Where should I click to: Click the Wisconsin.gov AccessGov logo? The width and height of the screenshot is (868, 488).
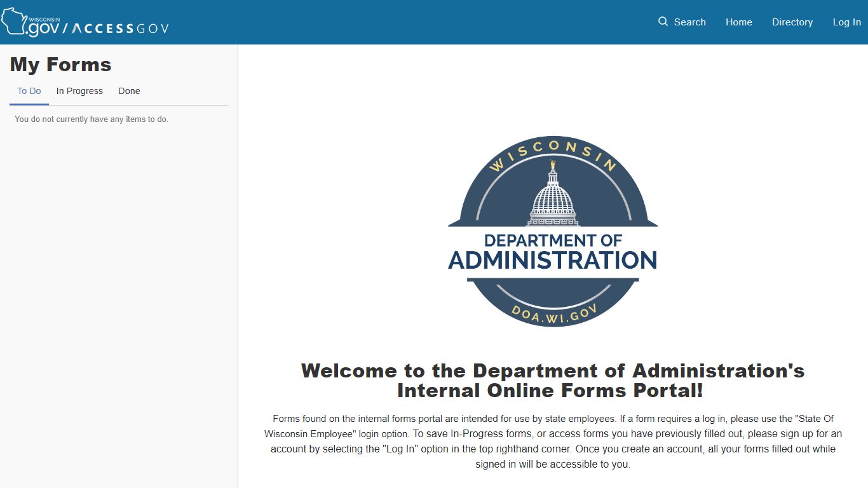pyautogui.click(x=85, y=24)
